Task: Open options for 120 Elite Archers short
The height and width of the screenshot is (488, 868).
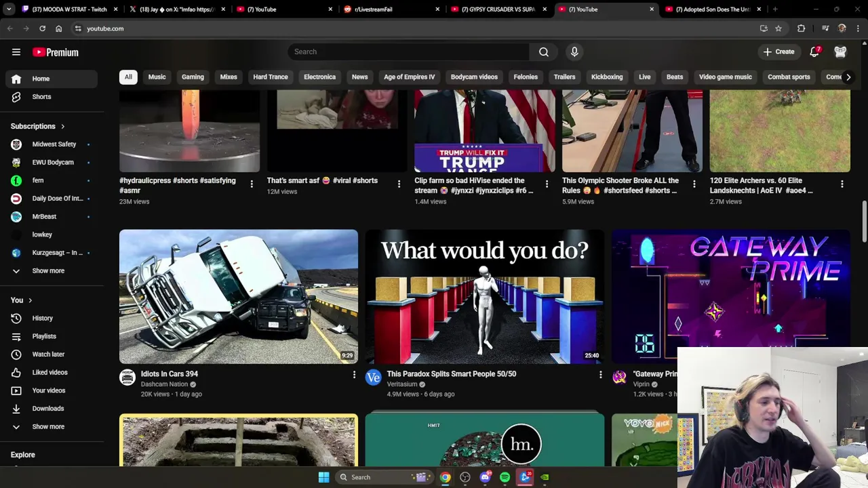Action: [x=842, y=184]
